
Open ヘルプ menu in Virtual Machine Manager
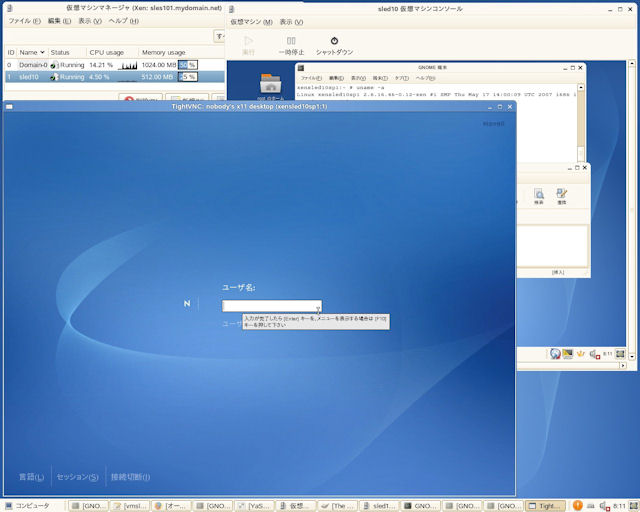(x=124, y=21)
